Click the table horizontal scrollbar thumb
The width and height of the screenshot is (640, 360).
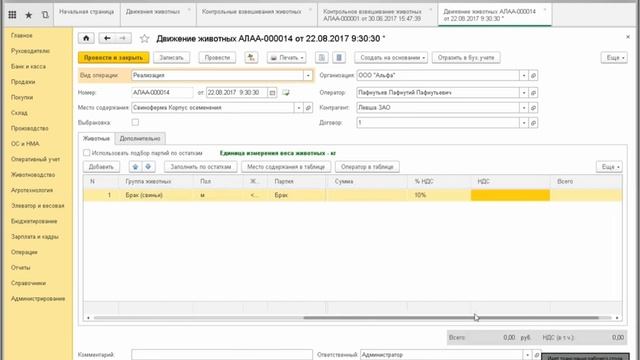click(x=451, y=318)
